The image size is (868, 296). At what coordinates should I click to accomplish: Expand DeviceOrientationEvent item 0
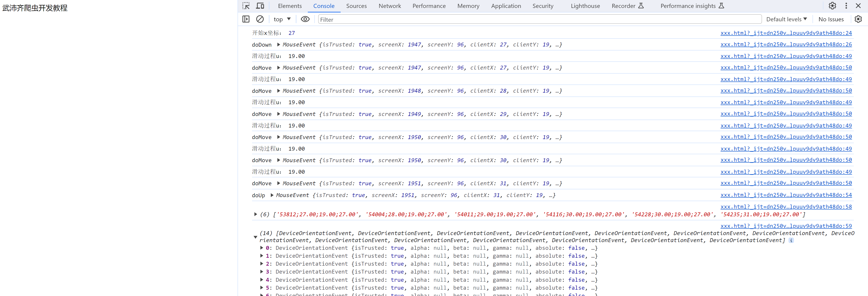coord(262,248)
